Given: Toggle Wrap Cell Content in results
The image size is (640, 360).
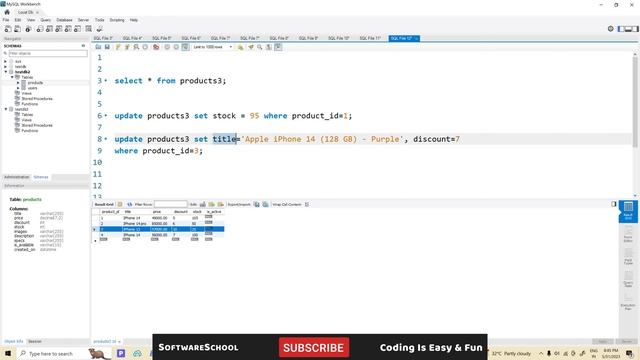Looking at the screenshot, I should 307,204.
